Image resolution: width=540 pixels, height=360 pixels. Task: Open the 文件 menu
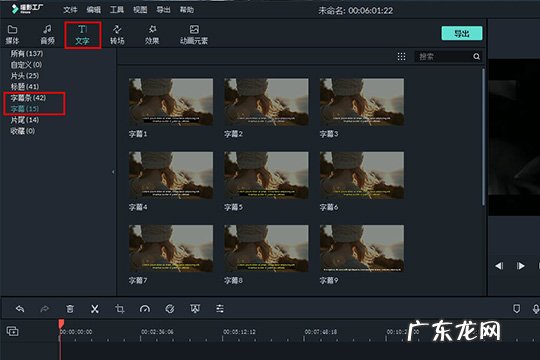pyautogui.click(x=70, y=10)
